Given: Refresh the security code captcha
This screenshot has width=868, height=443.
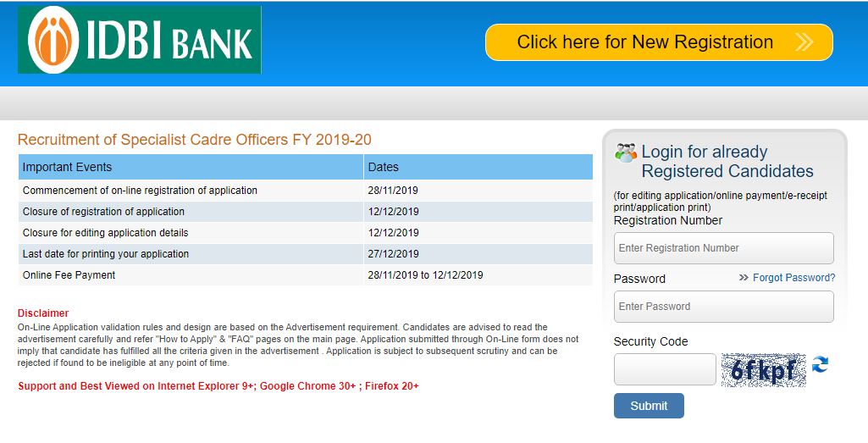Looking at the screenshot, I should tap(820, 365).
